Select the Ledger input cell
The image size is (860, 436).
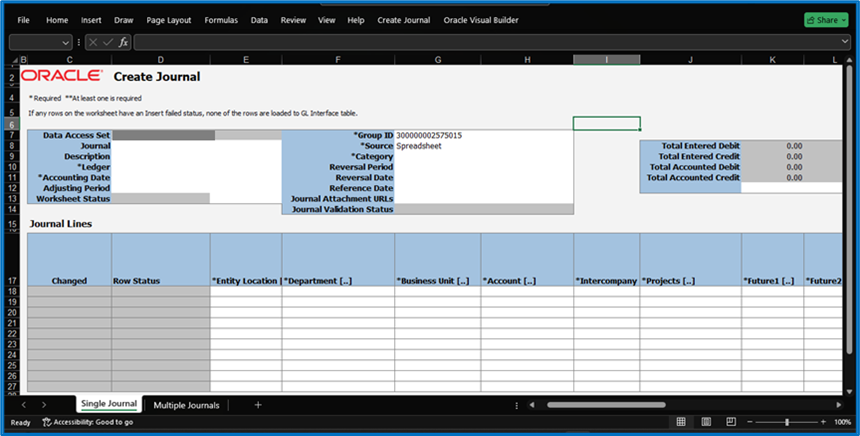(196, 167)
